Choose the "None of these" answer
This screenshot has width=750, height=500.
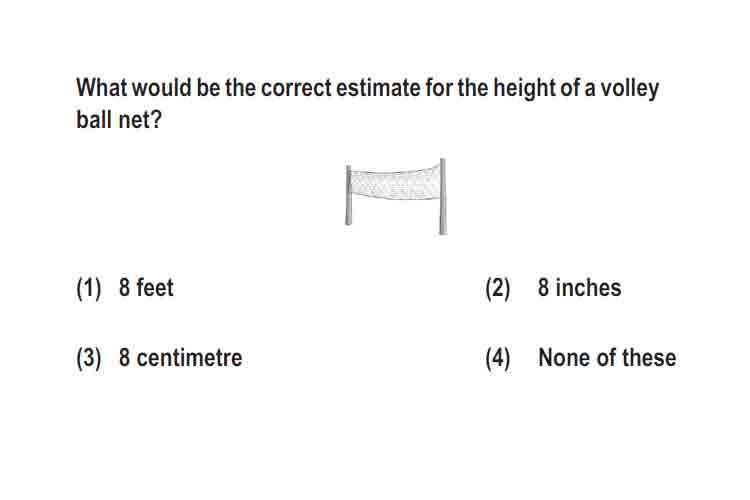pyautogui.click(x=607, y=357)
